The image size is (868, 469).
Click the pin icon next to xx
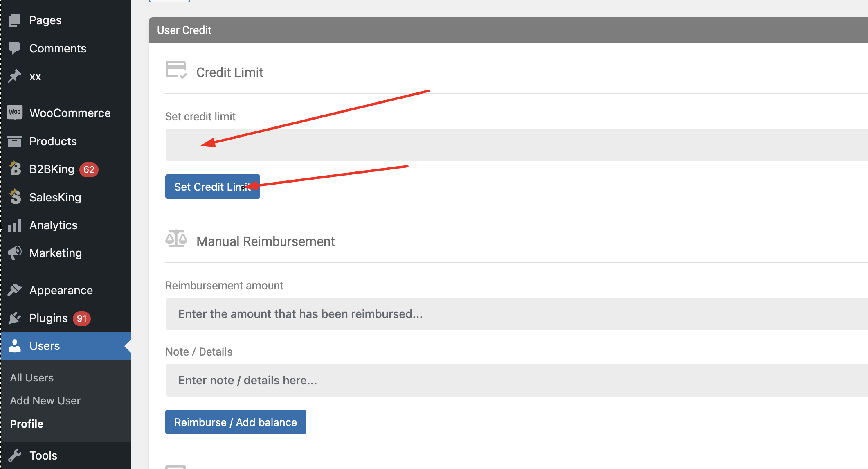coord(15,76)
